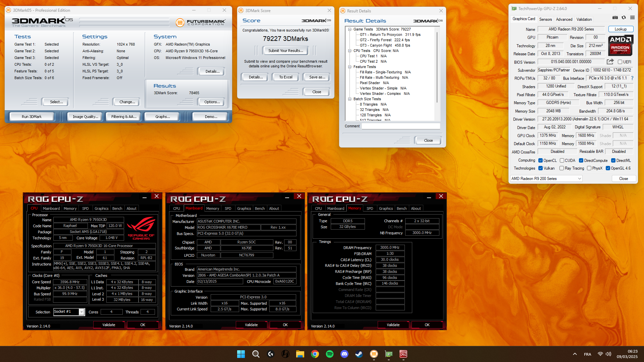
Task: Click the Run 3DMark button
Action: 32,117
